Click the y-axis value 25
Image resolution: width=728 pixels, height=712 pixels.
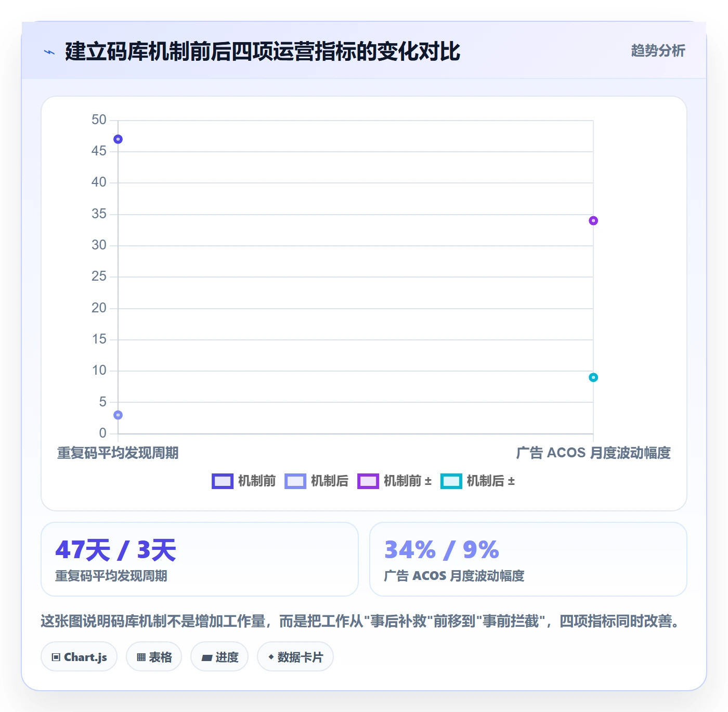pos(99,276)
